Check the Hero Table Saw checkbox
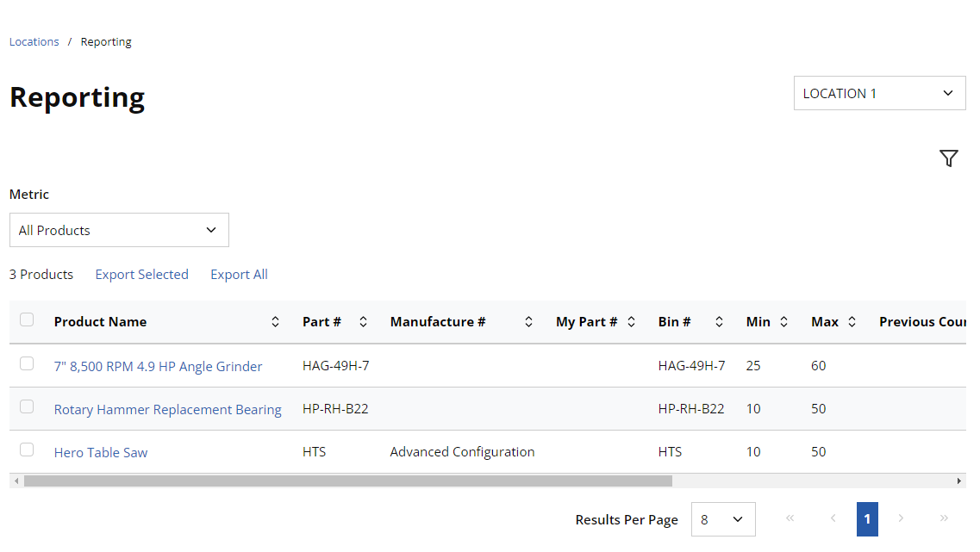Viewport: 980px width, 552px height. 26,450
